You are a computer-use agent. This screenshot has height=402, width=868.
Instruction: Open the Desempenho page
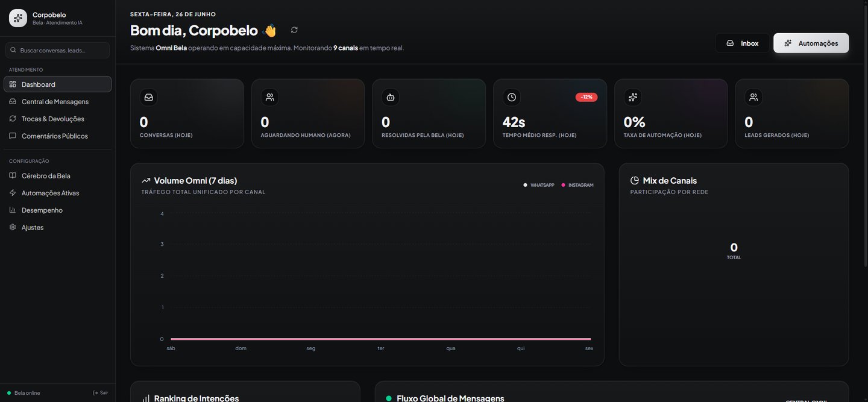58,210
